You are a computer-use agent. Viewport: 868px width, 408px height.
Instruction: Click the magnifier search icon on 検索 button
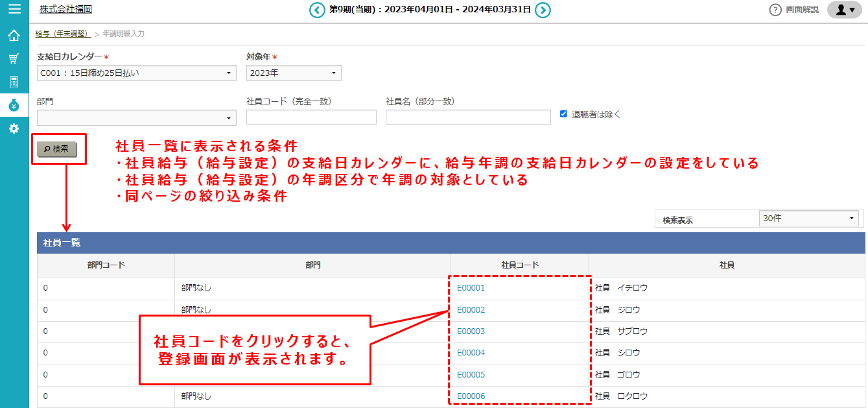pos(48,149)
